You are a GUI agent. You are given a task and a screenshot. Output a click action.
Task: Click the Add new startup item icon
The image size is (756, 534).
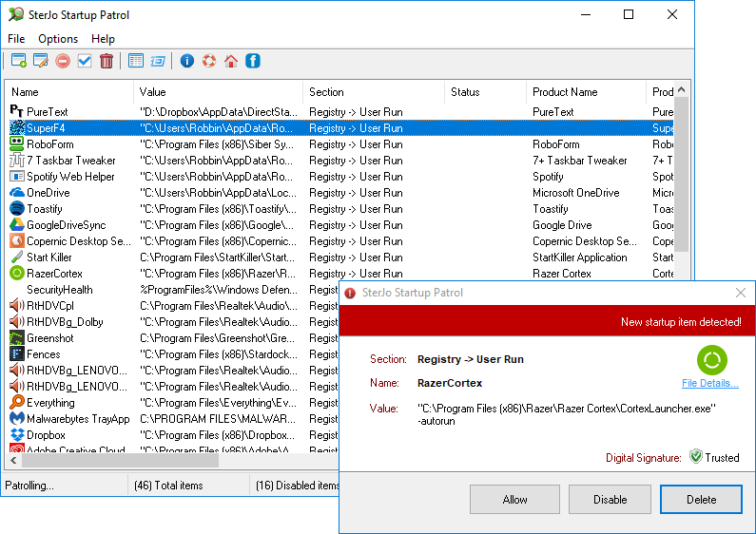(18, 61)
